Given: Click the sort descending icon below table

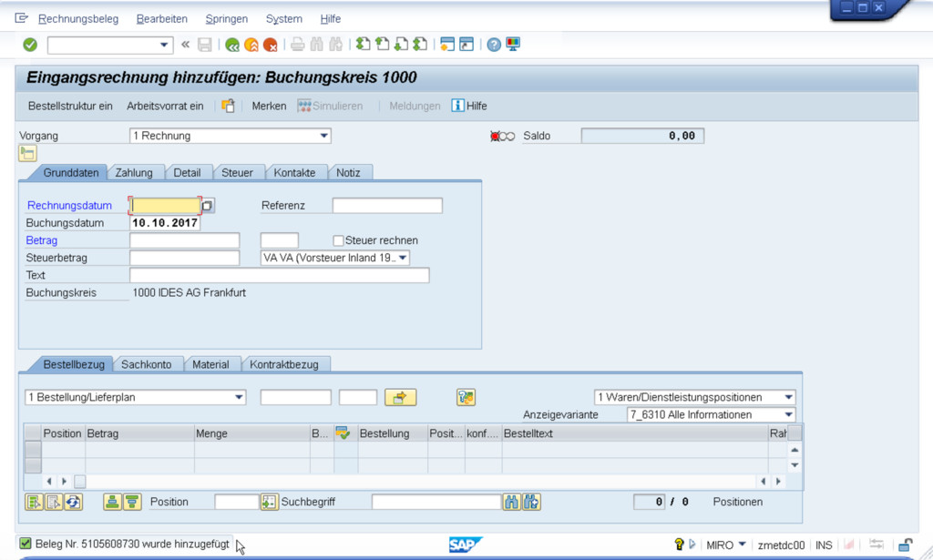Looking at the screenshot, I should [131, 503].
